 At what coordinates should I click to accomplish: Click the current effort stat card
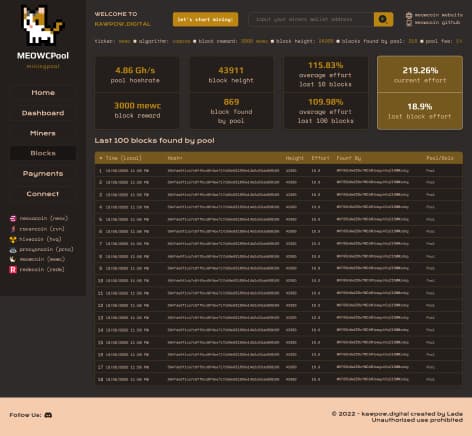point(420,75)
